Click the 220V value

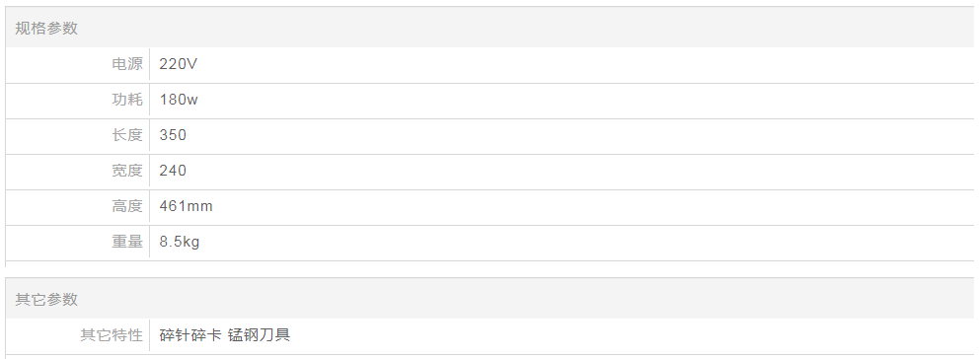pos(178,64)
